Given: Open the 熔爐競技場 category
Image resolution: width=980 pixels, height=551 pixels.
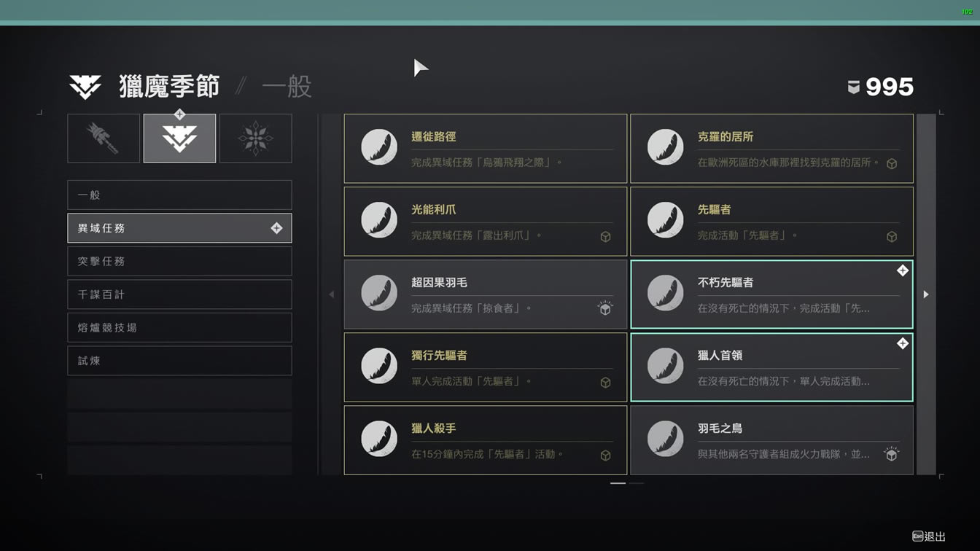Looking at the screenshot, I should click(x=179, y=328).
